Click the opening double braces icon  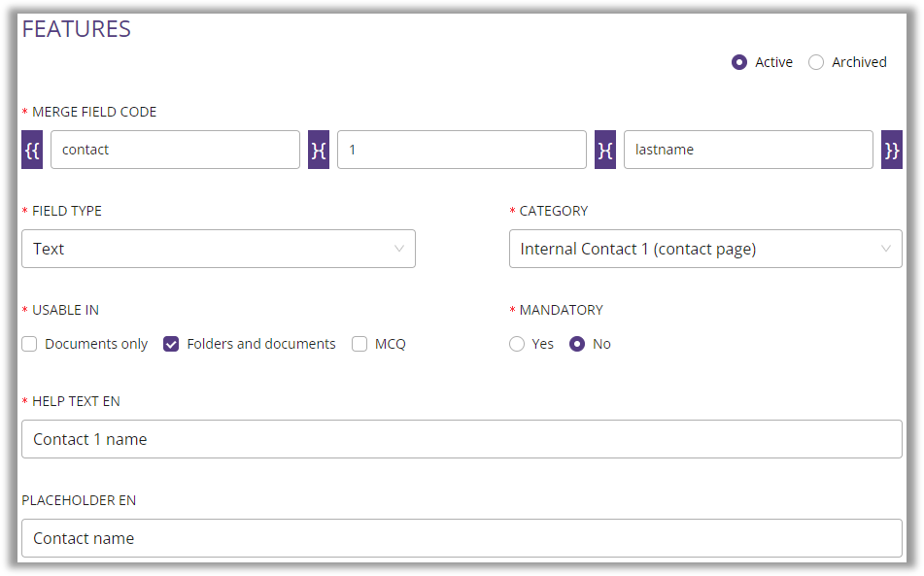[32, 150]
